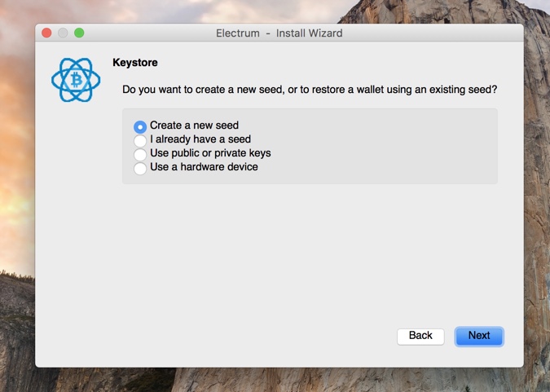Enable the 'Use a hardware device' radio circle

coord(140,169)
